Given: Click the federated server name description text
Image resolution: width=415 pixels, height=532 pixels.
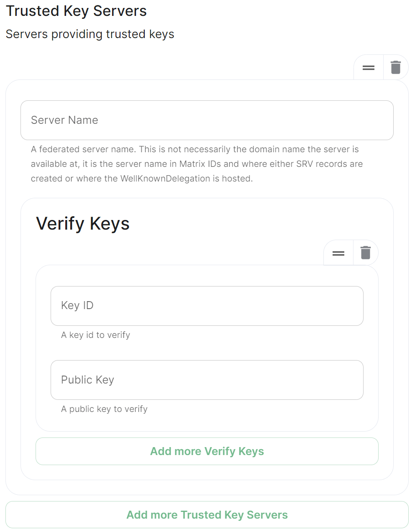Looking at the screenshot, I should point(197,164).
